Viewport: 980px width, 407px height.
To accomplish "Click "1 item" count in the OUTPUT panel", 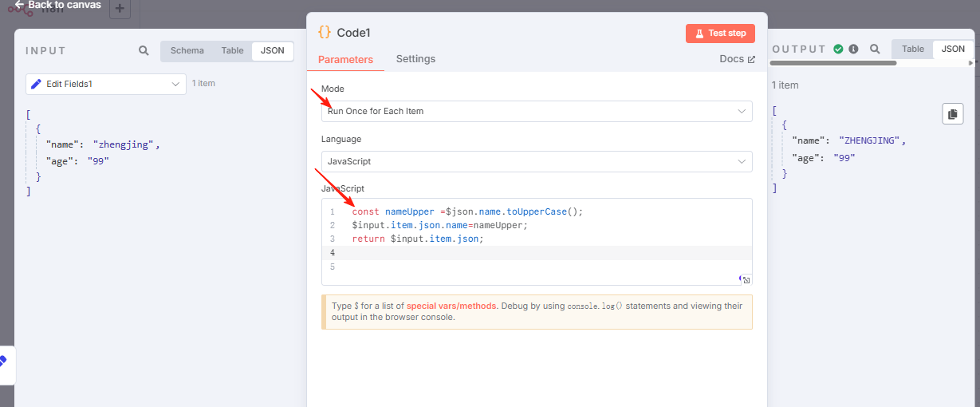I will tap(785, 85).
